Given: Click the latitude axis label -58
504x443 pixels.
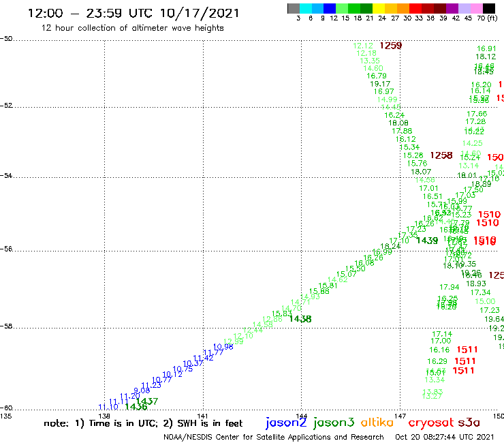Looking at the screenshot, I should (x=6, y=326).
